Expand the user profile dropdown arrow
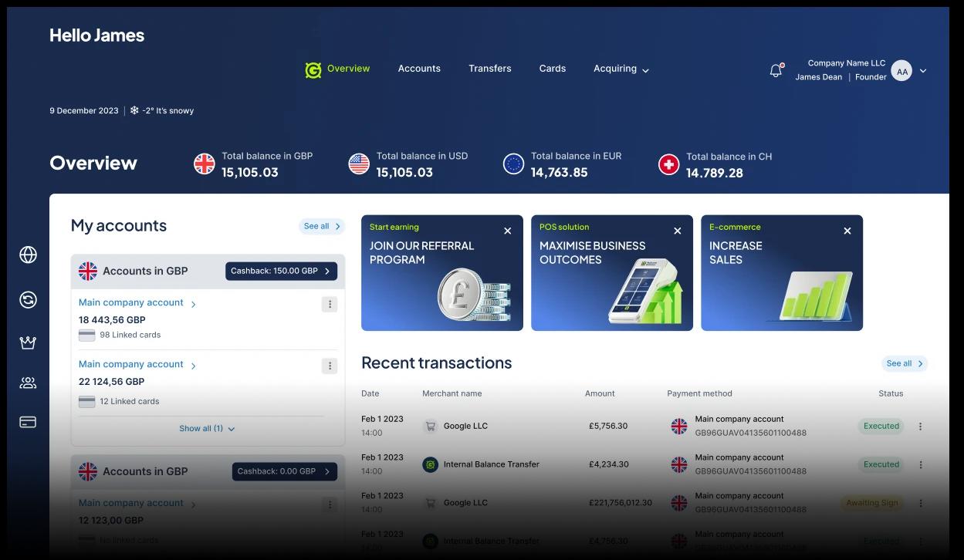964x560 pixels. (923, 71)
